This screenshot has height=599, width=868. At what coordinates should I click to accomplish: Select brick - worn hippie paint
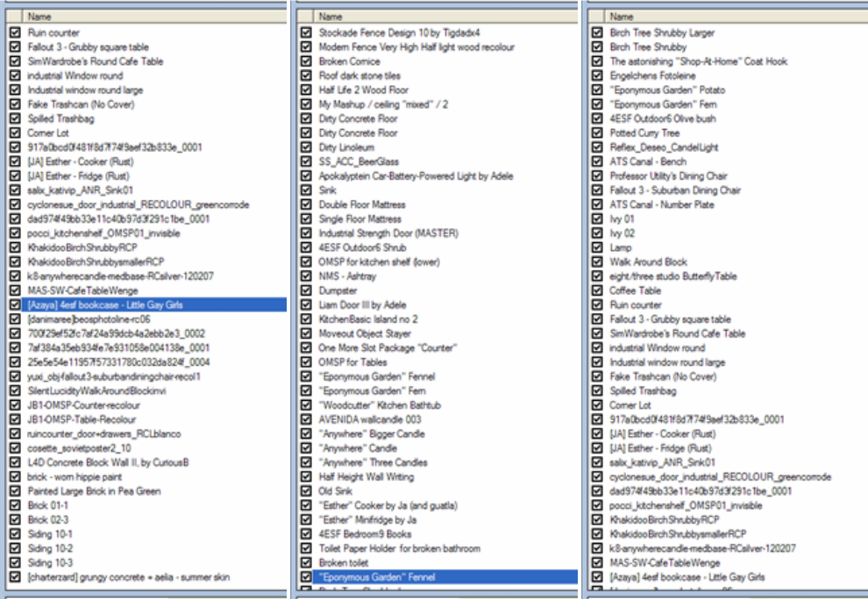tap(75, 477)
